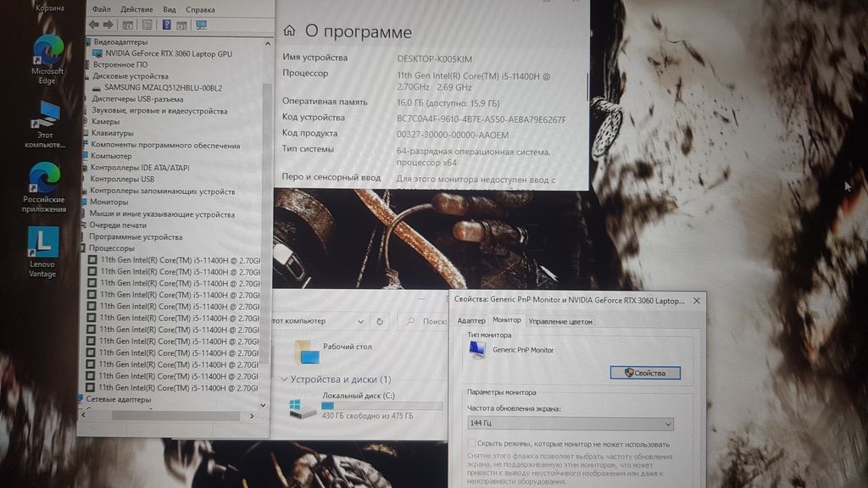Click the refresh button in File Explorer
The height and width of the screenshot is (488, 868).
380,322
